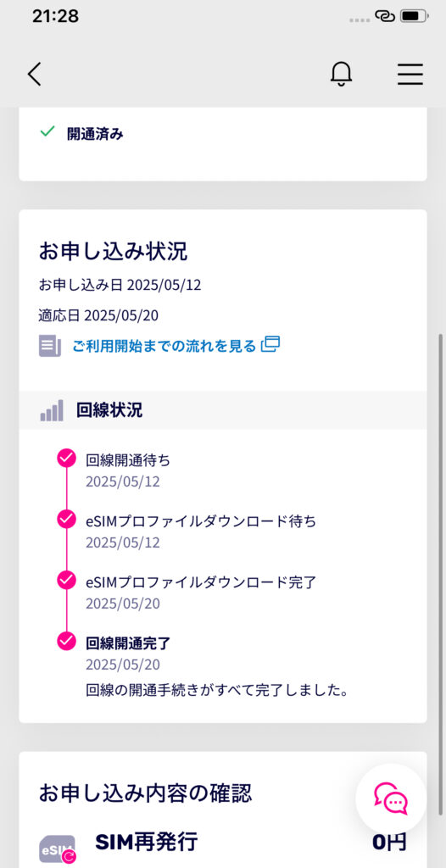Tap the back arrow icon
Viewport: 446px width, 868px height.
click(35, 74)
